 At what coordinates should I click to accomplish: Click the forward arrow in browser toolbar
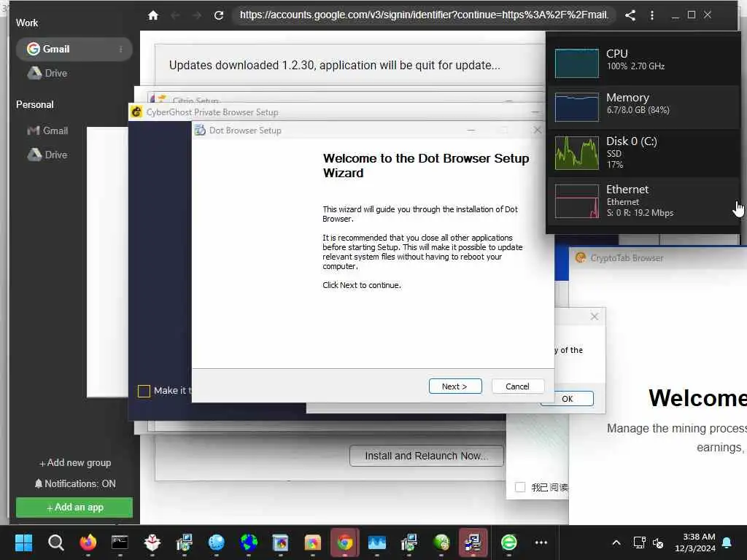pos(197,15)
